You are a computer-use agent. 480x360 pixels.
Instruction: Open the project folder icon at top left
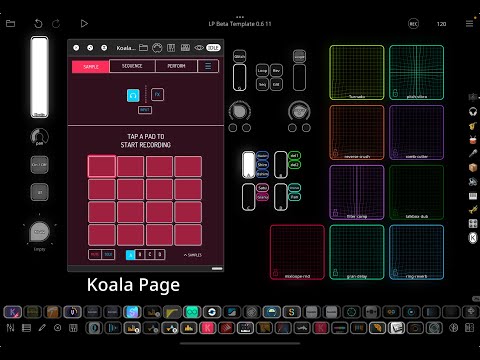tap(11, 24)
